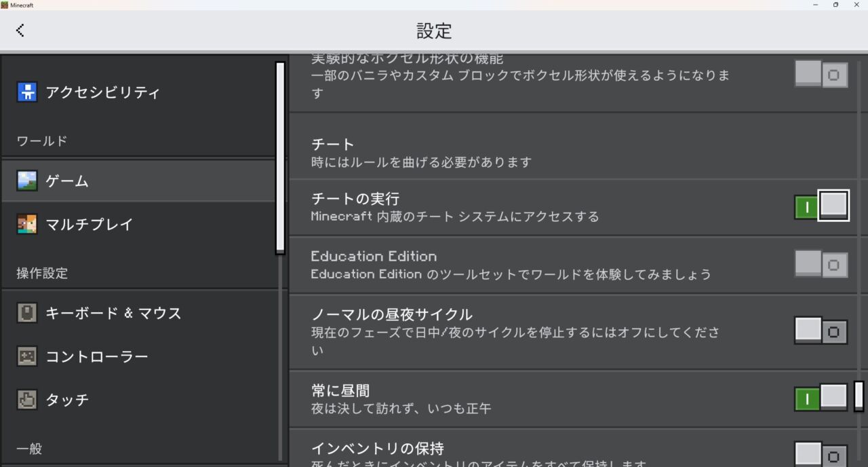The width and height of the screenshot is (868, 467).
Task: Enable the インベントリの保持 toggle
Action: 821,453
